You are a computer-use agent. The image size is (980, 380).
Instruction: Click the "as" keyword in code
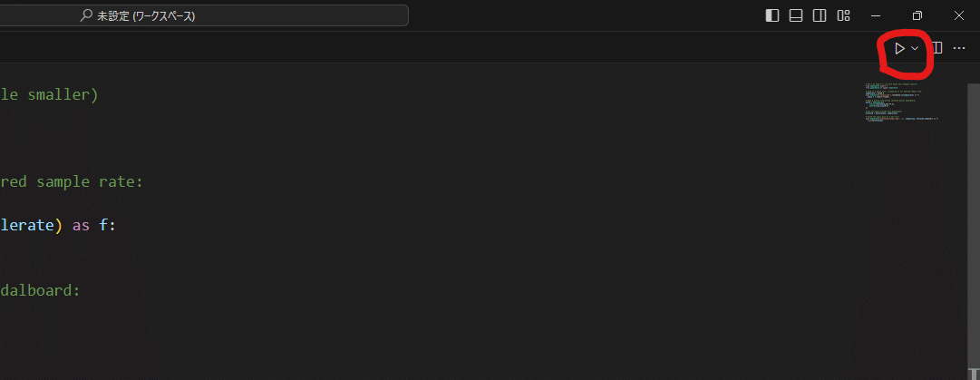click(x=82, y=225)
